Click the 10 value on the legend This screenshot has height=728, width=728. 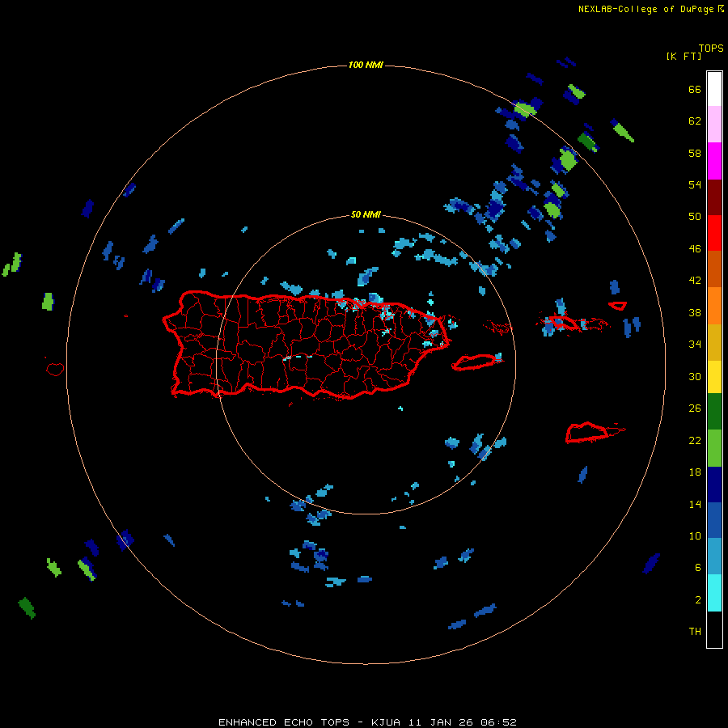(x=695, y=535)
